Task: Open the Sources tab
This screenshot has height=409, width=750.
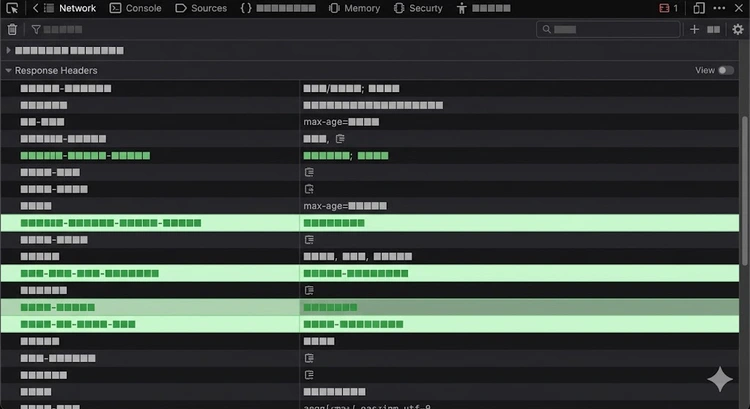Action: [201, 8]
